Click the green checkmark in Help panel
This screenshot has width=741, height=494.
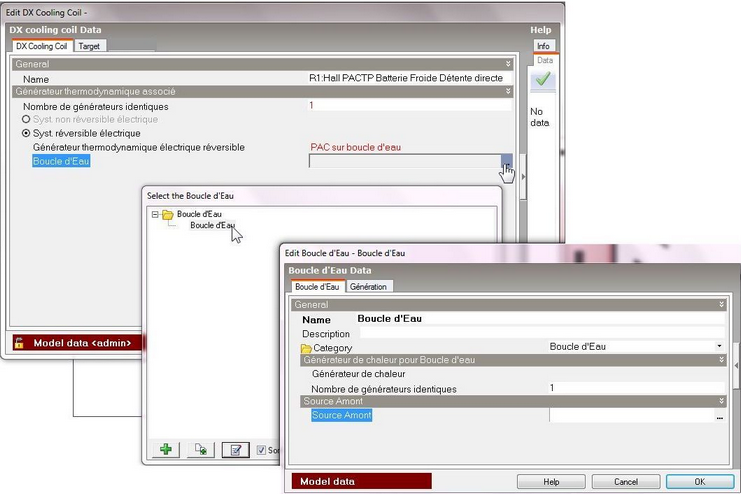point(544,79)
